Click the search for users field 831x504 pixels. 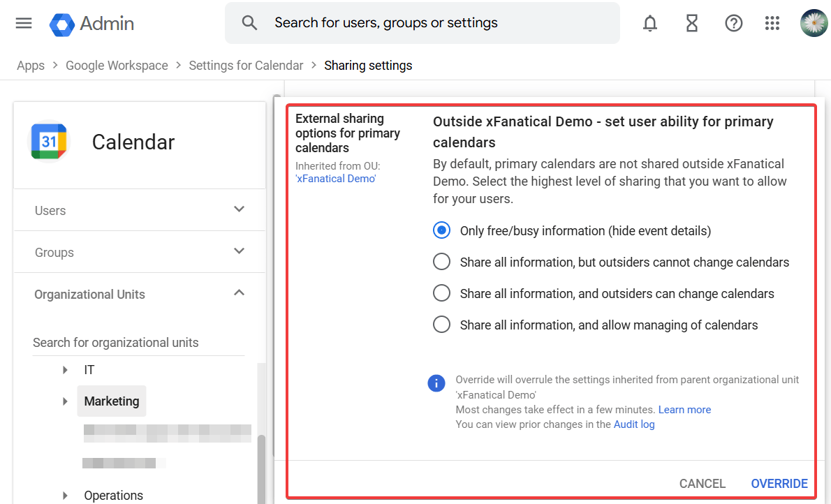tap(433, 23)
